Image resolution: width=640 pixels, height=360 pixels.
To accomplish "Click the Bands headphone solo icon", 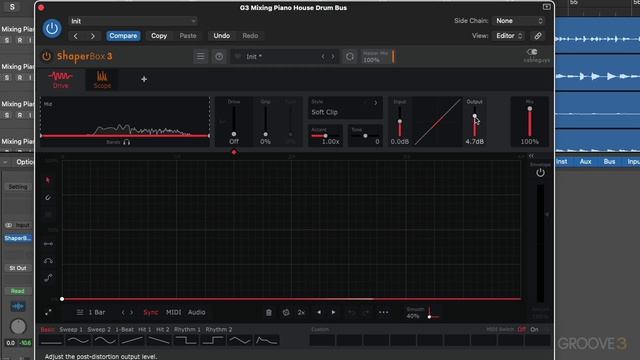I will pos(127,142).
